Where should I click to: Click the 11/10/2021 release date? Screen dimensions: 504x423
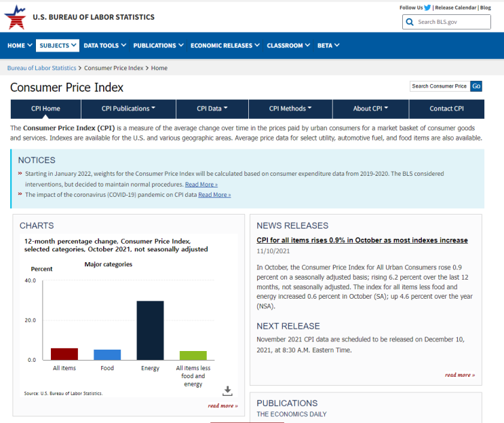coord(273,251)
